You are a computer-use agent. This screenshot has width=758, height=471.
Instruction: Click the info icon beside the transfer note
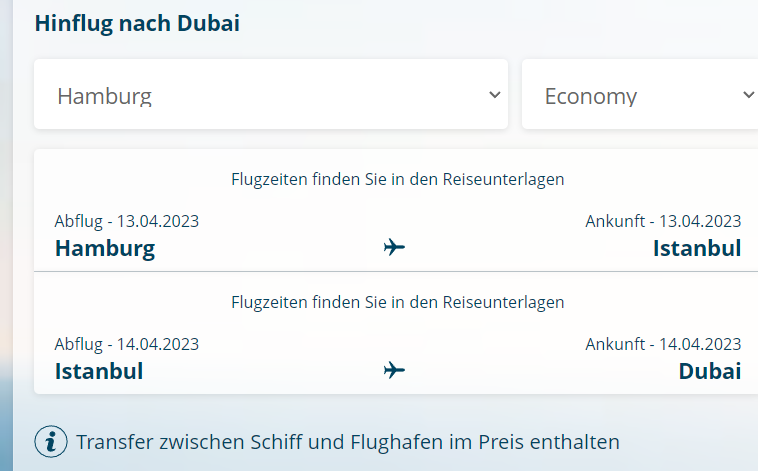point(50,441)
